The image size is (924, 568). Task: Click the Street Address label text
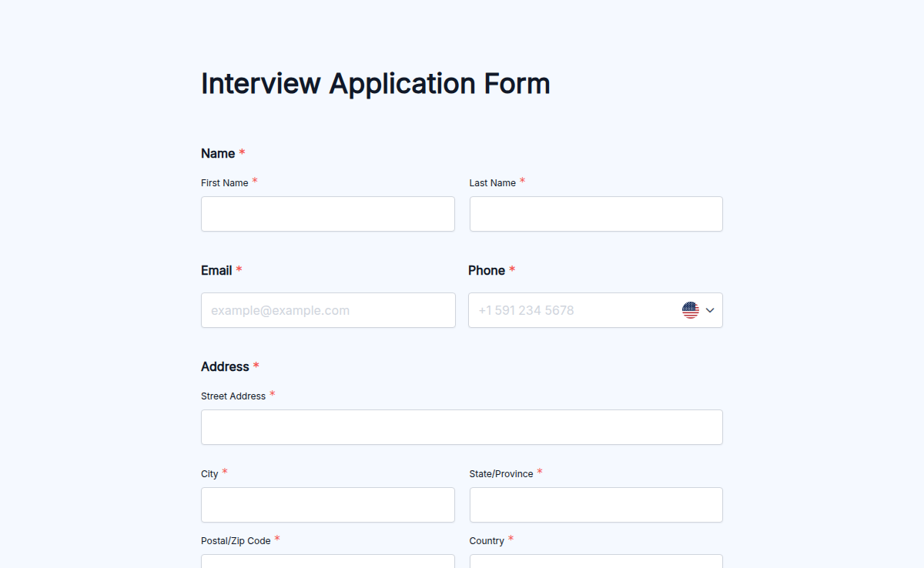233,396
